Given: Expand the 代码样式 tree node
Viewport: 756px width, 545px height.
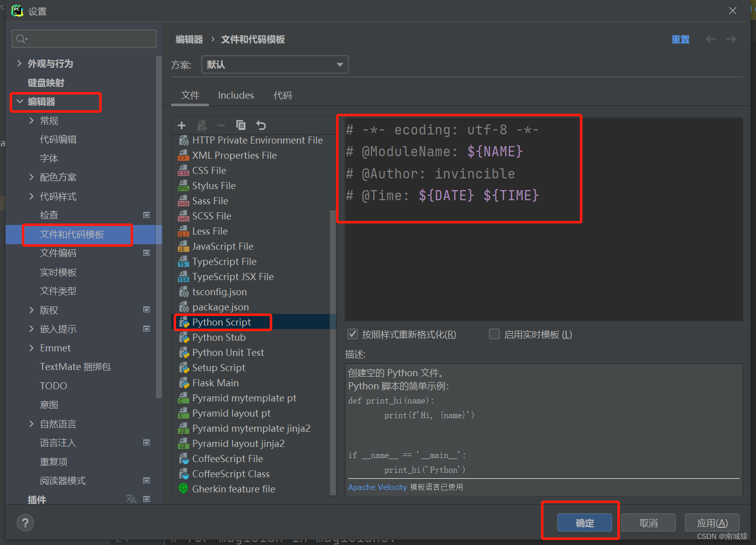Looking at the screenshot, I should [31, 196].
